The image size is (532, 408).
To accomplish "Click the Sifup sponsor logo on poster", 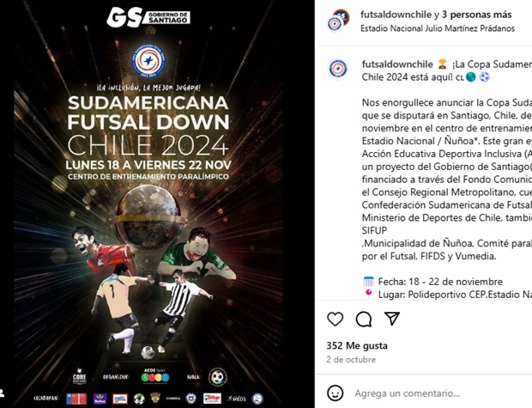I will click(x=212, y=399).
